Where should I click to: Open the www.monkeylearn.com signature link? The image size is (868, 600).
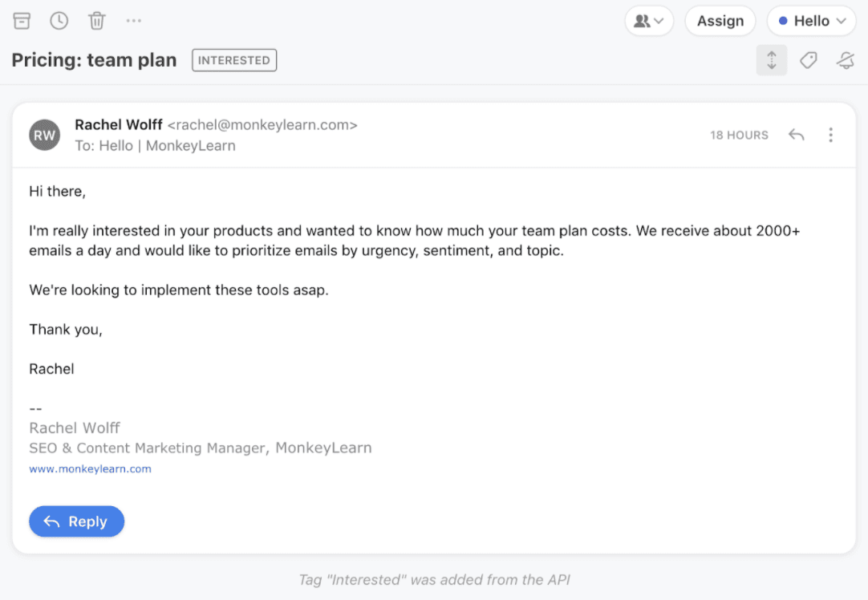[90, 468]
